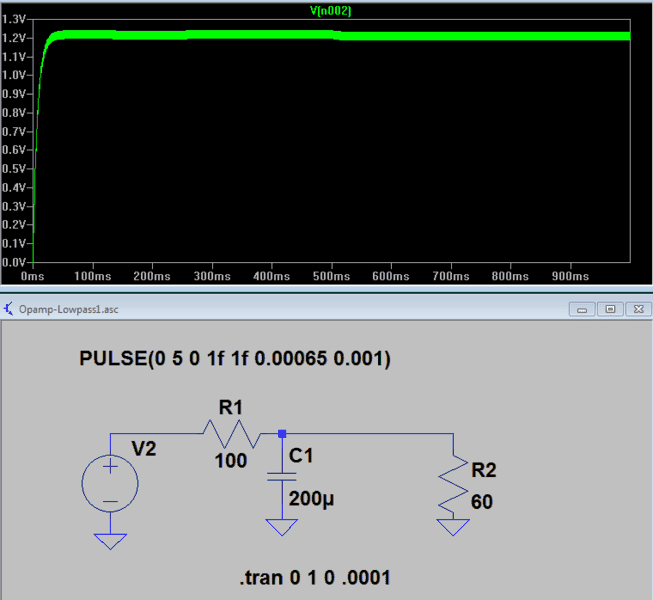Select the PULSE(0 5 0 1f 1f 0.00065 0.001) text
This screenshot has height=600, width=653.
235,359
